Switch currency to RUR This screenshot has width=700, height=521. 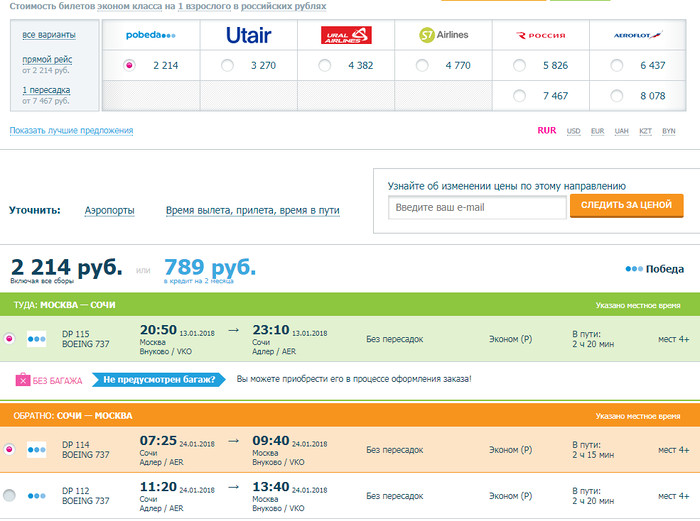point(547,130)
